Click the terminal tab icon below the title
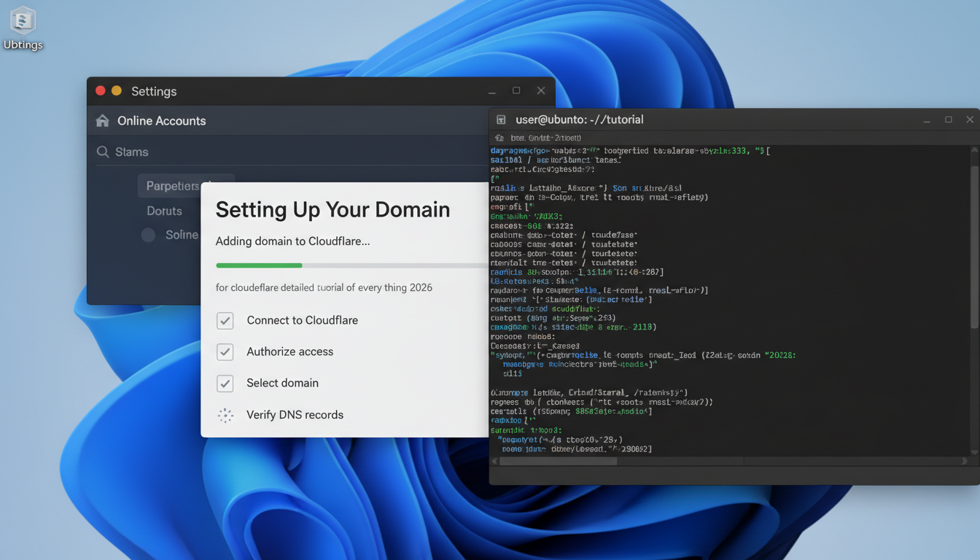Viewport: 980px width, 560px height. (499, 137)
